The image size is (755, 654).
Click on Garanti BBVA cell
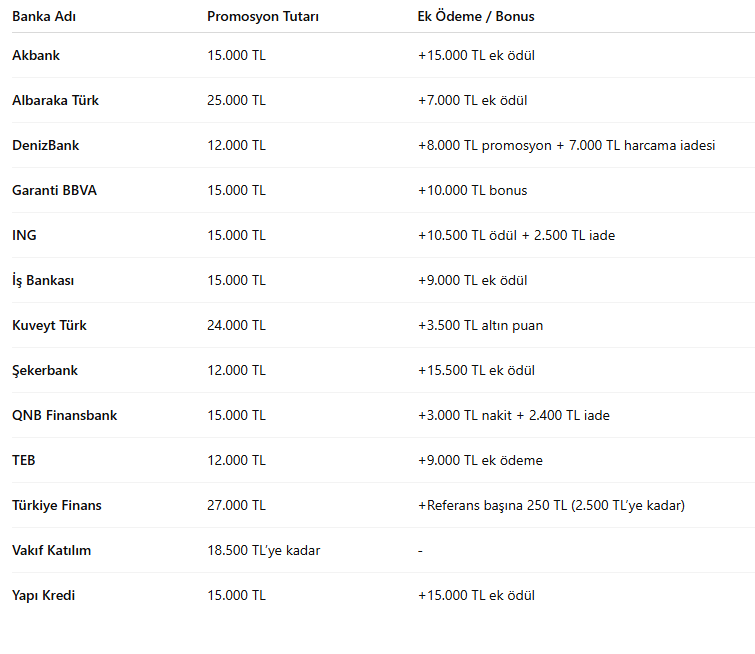click(x=54, y=190)
